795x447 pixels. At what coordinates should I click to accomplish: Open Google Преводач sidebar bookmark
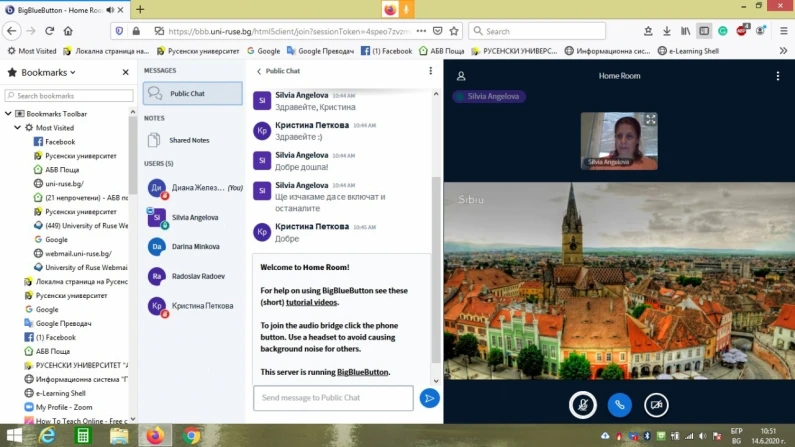click(63, 323)
